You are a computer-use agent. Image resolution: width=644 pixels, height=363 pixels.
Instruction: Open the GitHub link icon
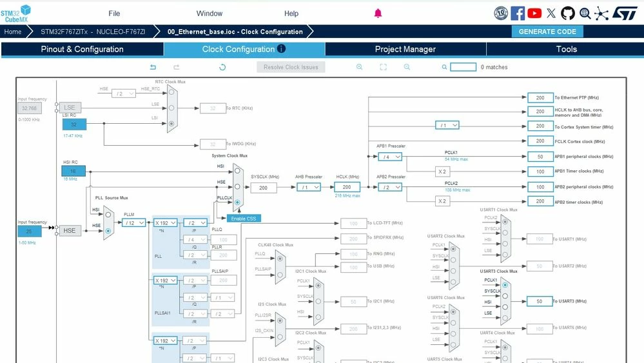pyautogui.click(x=568, y=14)
